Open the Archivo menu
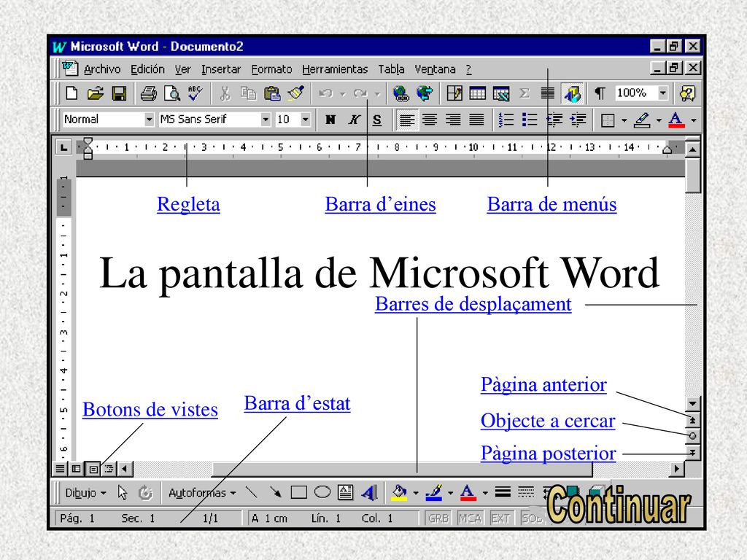 pyautogui.click(x=102, y=69)
